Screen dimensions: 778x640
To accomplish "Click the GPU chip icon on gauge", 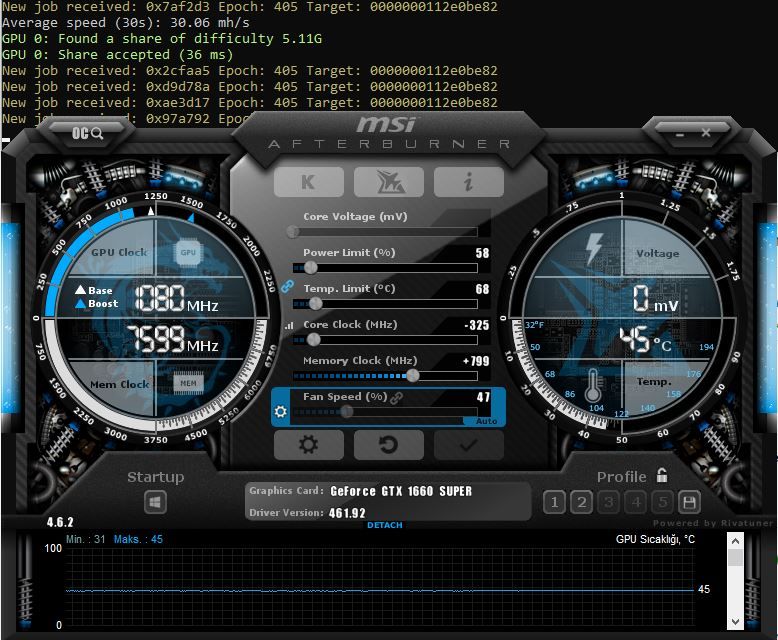I will (x=188, y=253).
